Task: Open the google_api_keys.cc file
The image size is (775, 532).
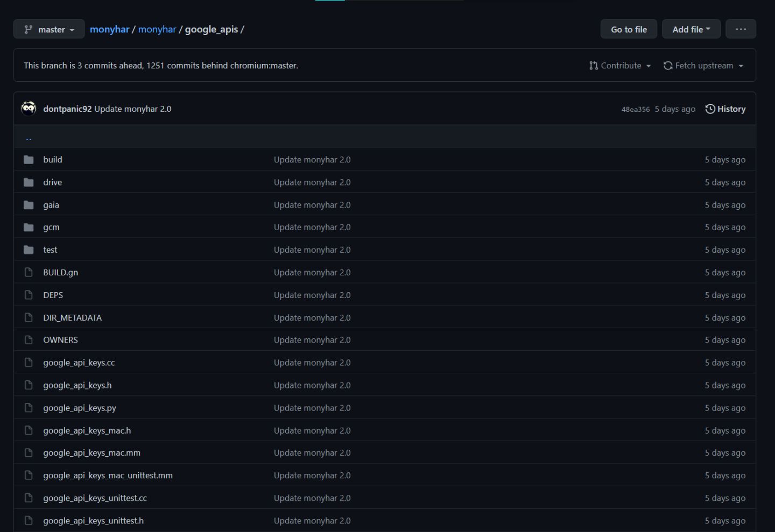Action: click(x=79, y=363)
